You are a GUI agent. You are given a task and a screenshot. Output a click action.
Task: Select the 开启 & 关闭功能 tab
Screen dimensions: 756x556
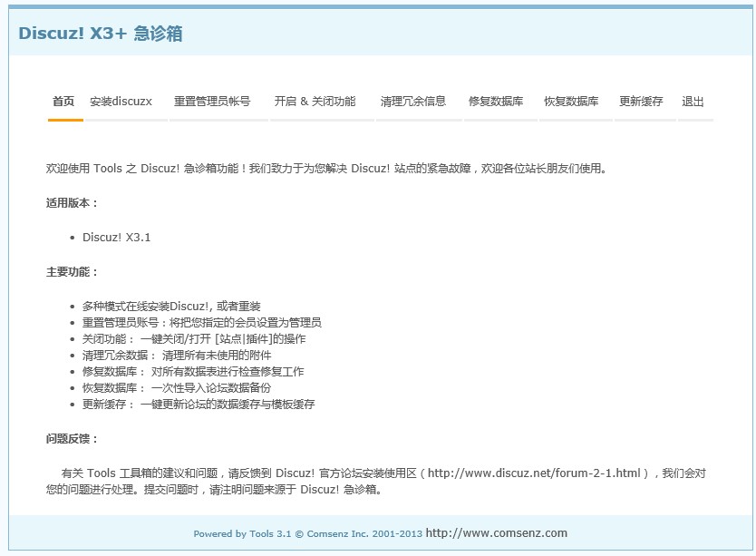point(315,102)
